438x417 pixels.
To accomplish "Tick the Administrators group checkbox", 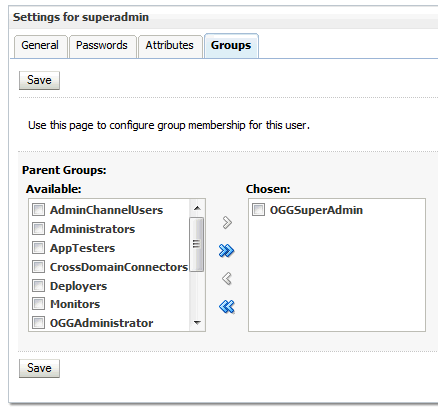I will pyautogui.click(x=38, y=229).
